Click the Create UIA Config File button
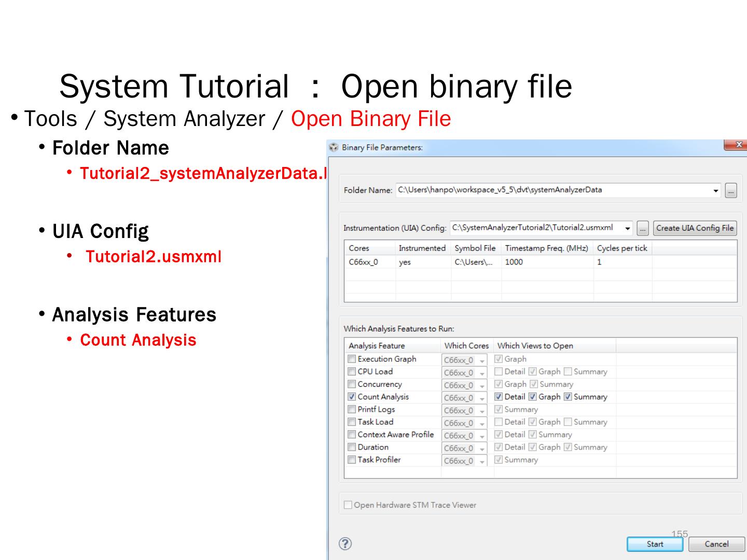747x560 pixels. [695, 228]
